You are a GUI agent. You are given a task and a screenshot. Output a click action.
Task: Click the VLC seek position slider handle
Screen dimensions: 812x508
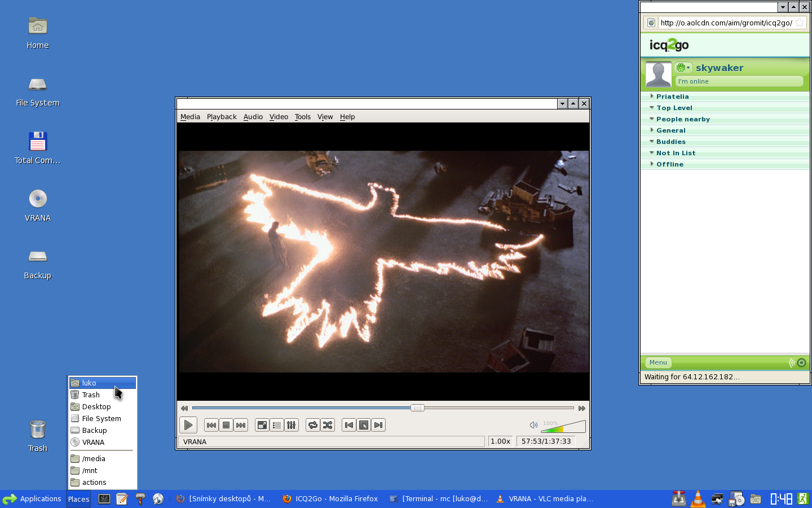point(417,408)
